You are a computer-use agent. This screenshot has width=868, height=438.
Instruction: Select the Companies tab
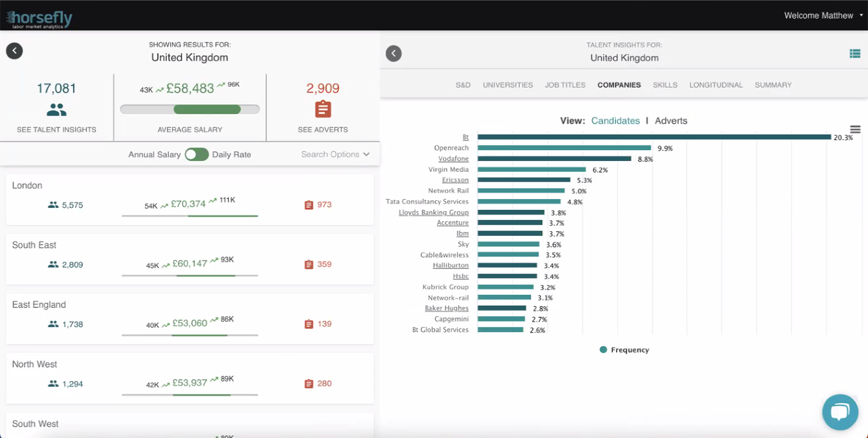tap(619, 85)
